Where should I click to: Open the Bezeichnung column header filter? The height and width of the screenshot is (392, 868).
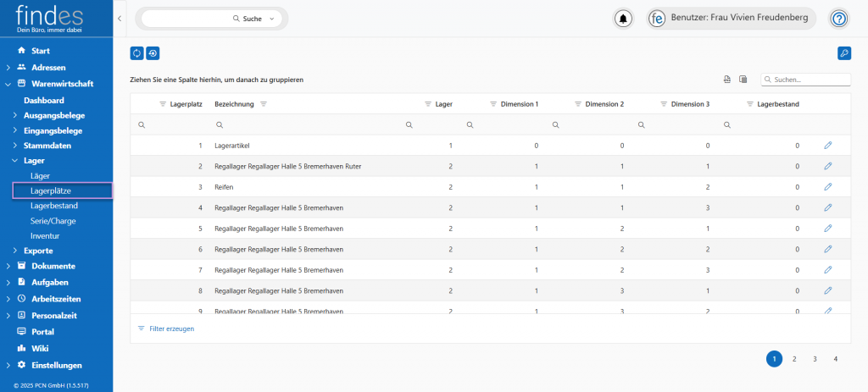click(x=263, y=104)
